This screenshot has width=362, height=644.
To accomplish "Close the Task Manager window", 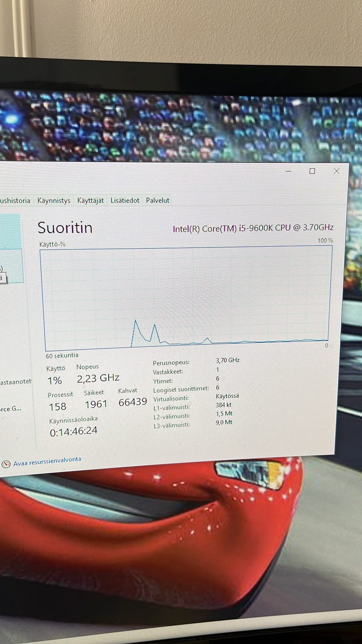I will click(336, 171).
